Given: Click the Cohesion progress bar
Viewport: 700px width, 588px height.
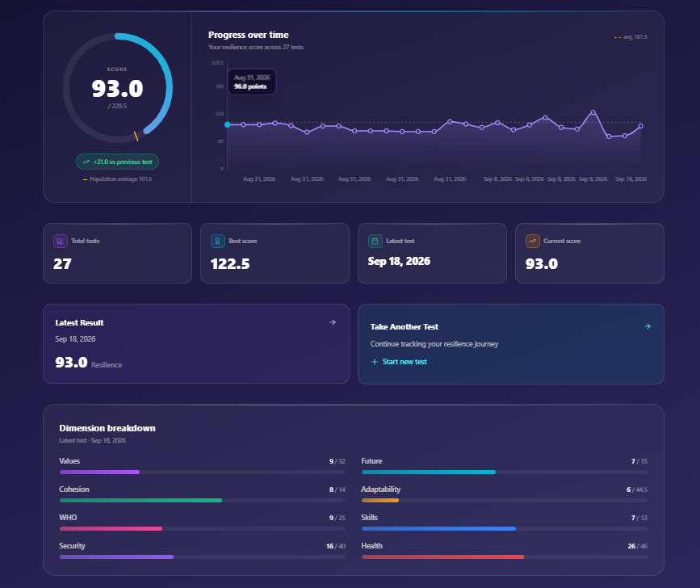Looking at the screenshot, I should 202,501.
